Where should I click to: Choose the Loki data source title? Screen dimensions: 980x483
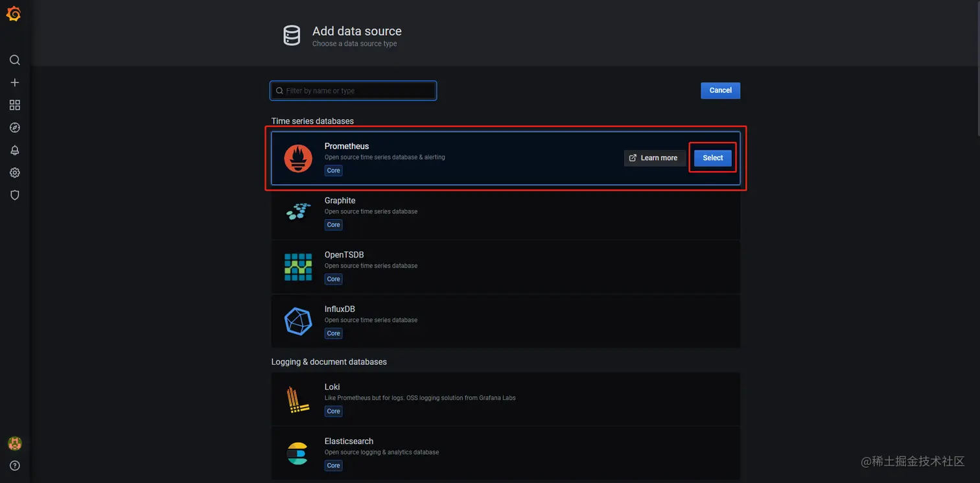point(332,387)
